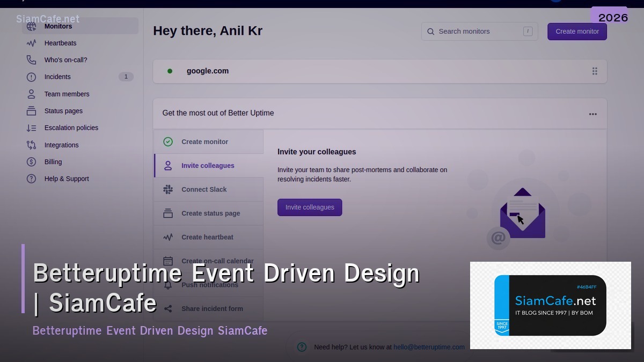
Task: Click the Help & Support question mark icon
Action: click(x=32, y=179)
